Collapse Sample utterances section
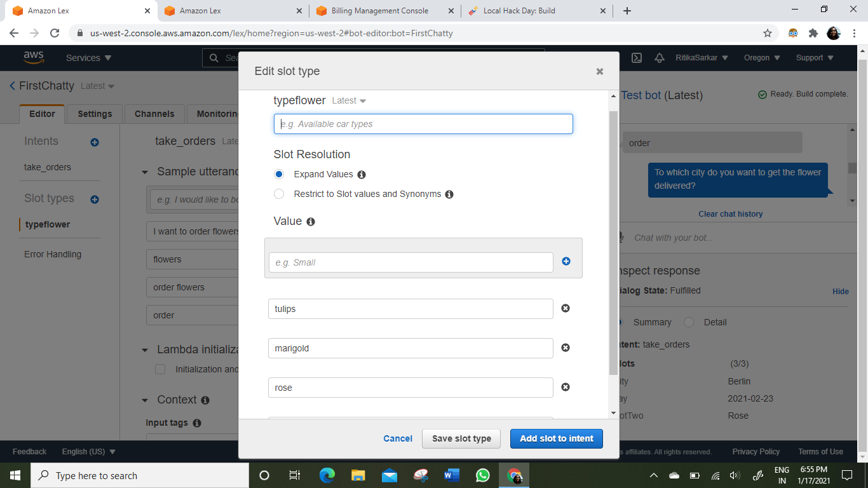Viewport: 868px width, 488px height. tap(144, 172)
